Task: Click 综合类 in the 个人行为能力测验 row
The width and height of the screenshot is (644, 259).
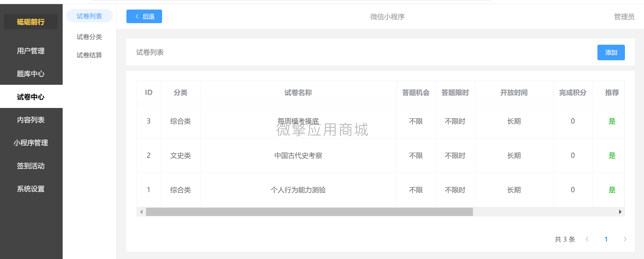Action: [181, 190]
